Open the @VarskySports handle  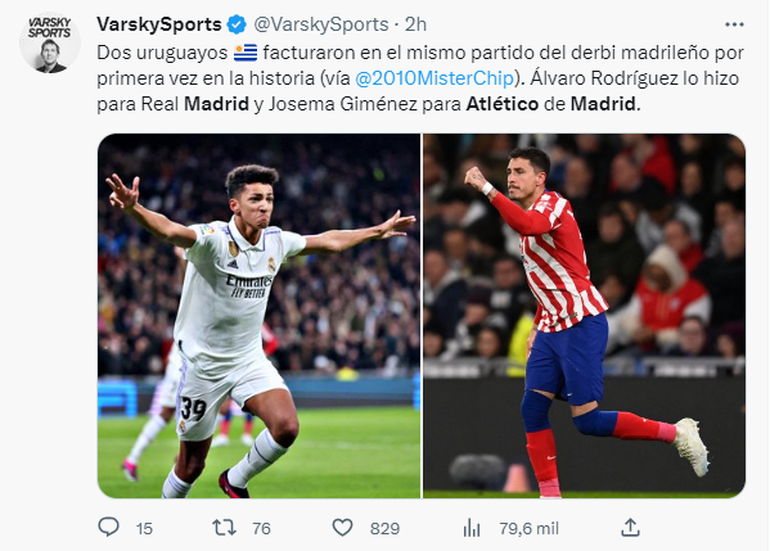[321, 25]
